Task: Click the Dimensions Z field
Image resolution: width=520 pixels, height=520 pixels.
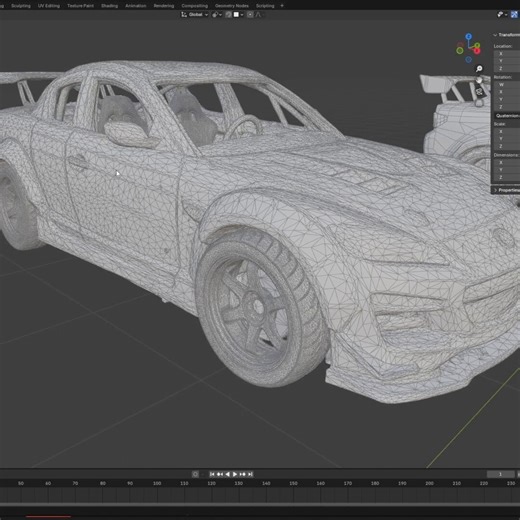Action: click(x=507, y=177)
